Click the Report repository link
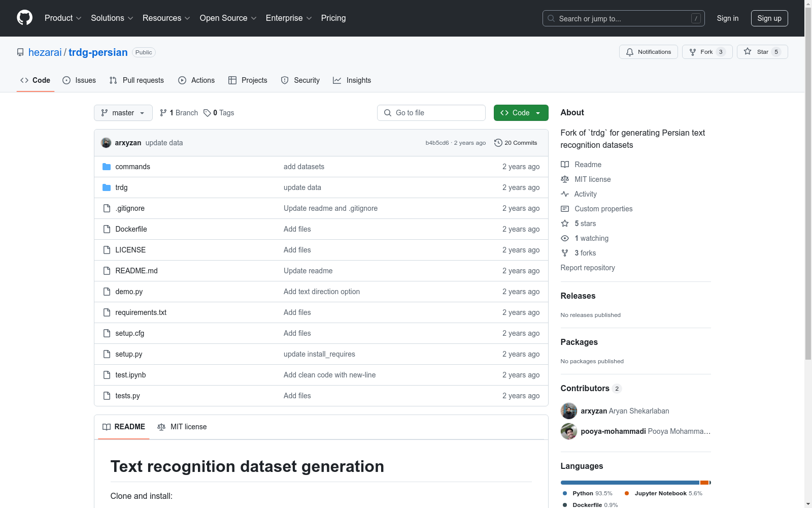The width and height of the screenshot is (812, 508). point(588,268)
